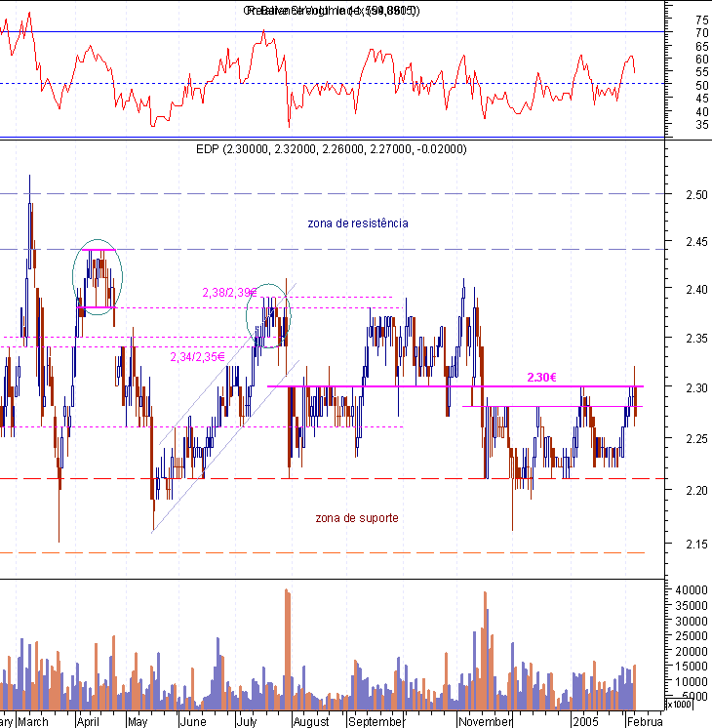Click the November label on time axis
The height and width of the screenshot is (728, 712).
(x=486, y=722)
